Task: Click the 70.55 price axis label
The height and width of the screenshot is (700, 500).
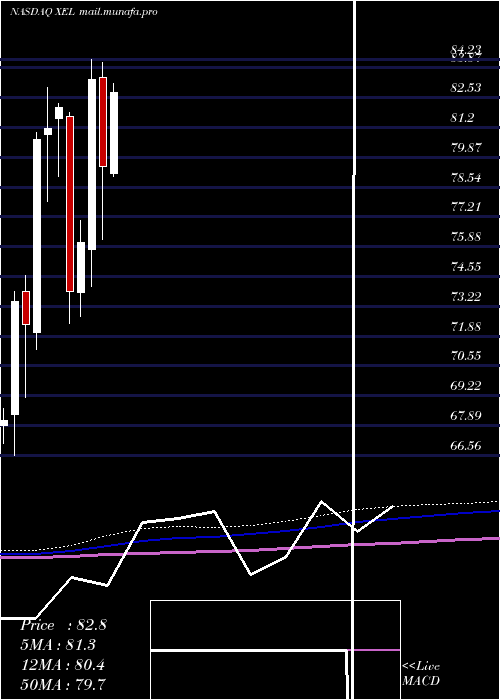Action: (x=466, y=356)
